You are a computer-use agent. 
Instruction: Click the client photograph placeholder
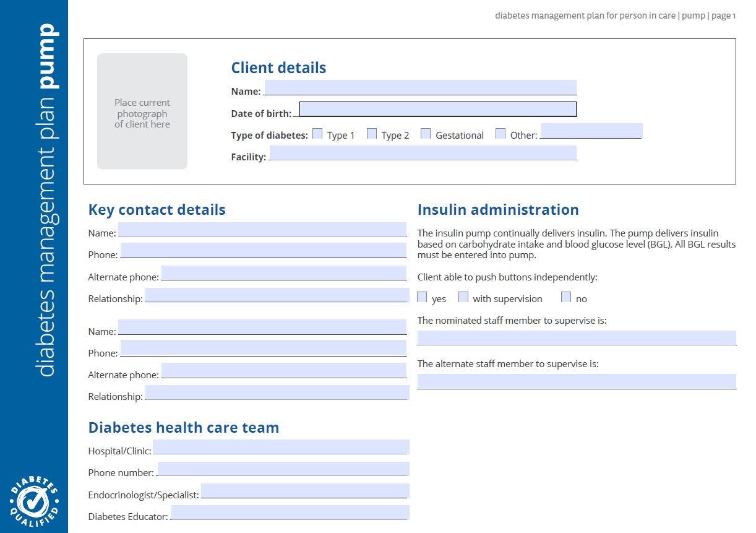pyautogui.click(x=142, y=111)
